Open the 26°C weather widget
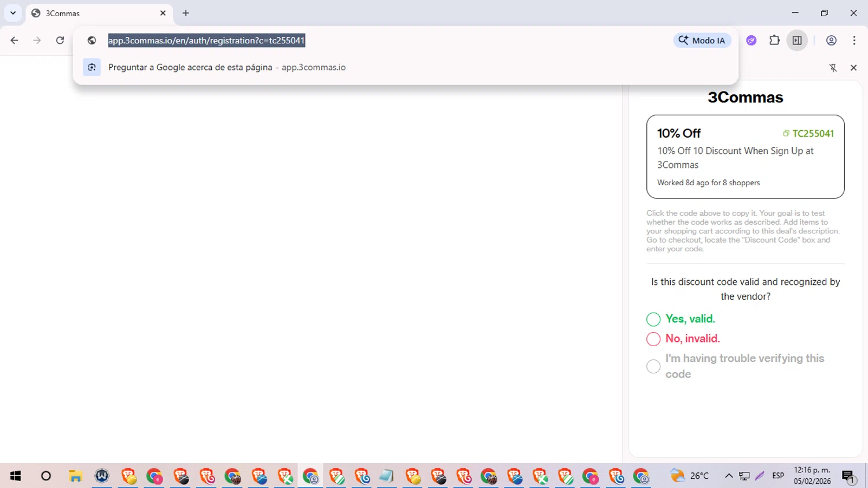The image size is (868, 488). (x=690, y=476)
